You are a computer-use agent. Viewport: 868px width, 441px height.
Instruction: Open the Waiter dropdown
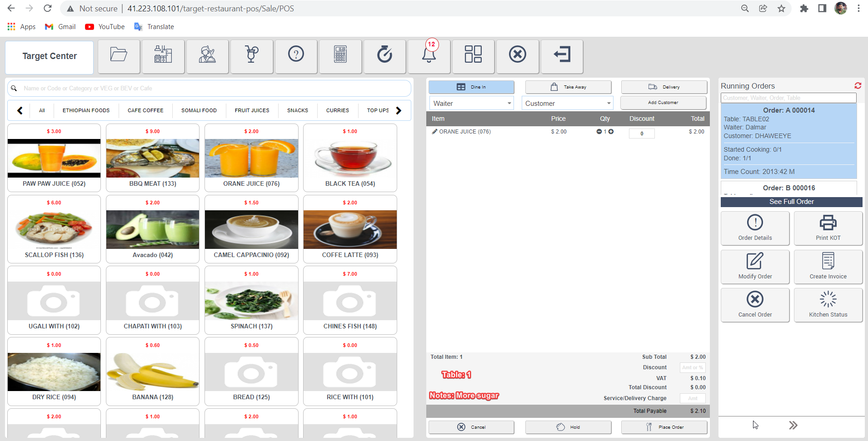click(x=471, y=104)
